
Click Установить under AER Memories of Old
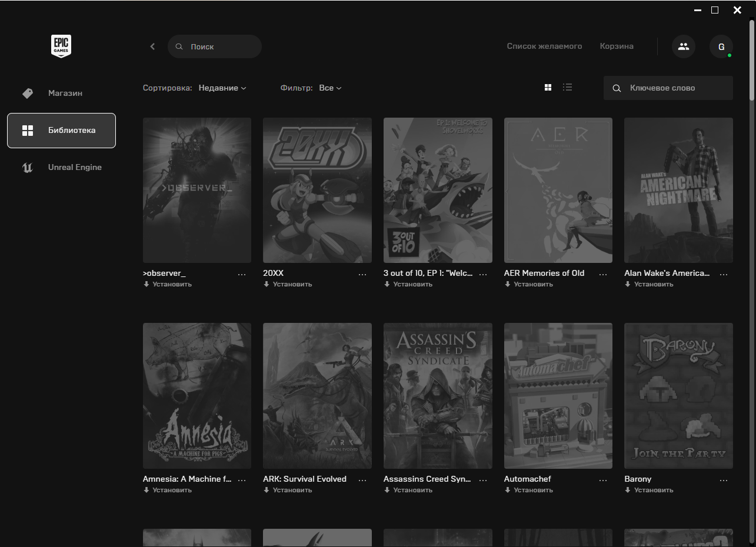[529, 284]
